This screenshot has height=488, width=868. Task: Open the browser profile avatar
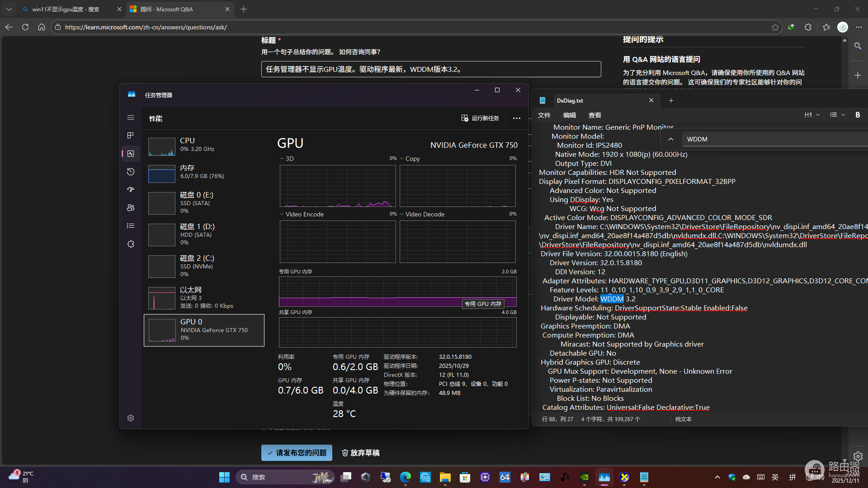tap(843, 27)
